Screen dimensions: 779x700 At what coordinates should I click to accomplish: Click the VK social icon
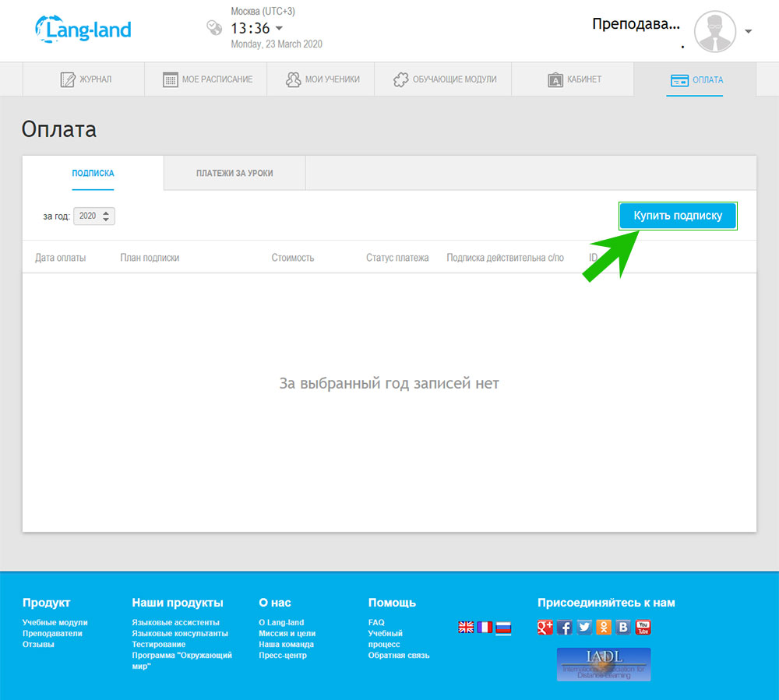[x=623, y=627]
